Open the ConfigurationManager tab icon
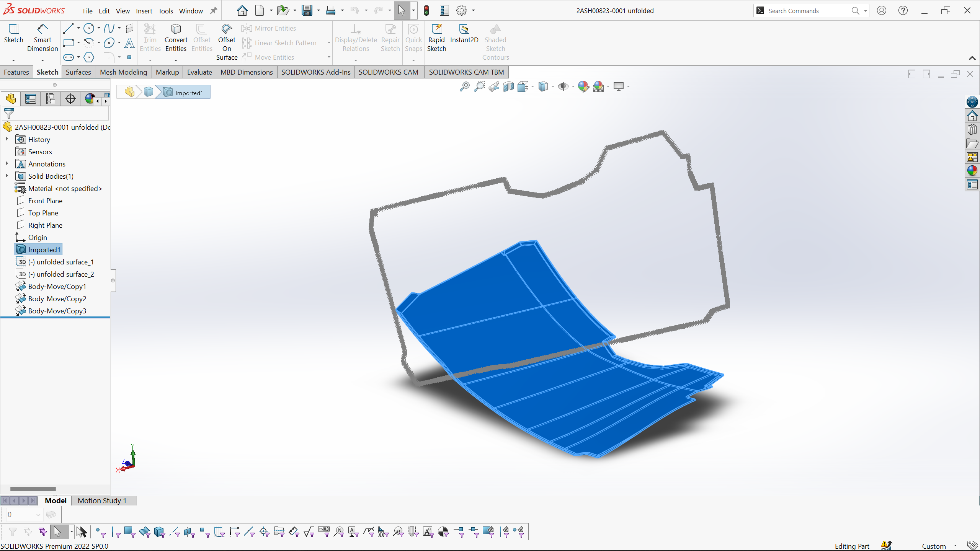The image size is (980, 551). (x=51, y=99)
